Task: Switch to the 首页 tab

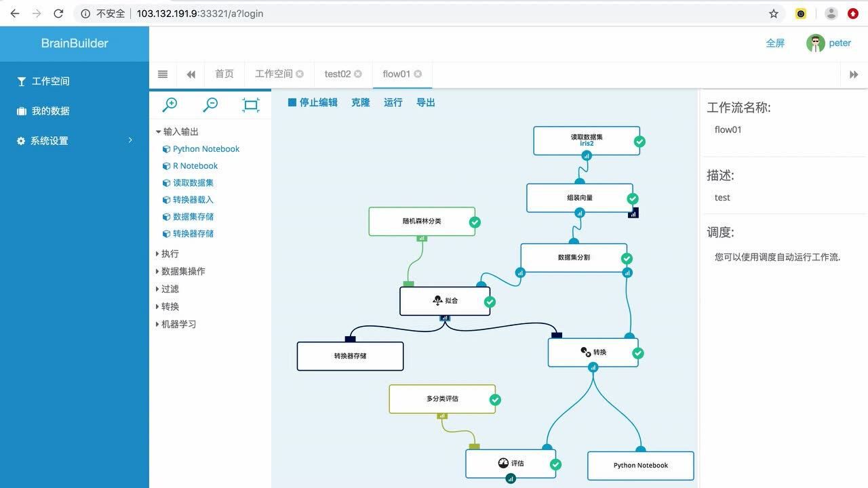Action: tap(224, 74)
